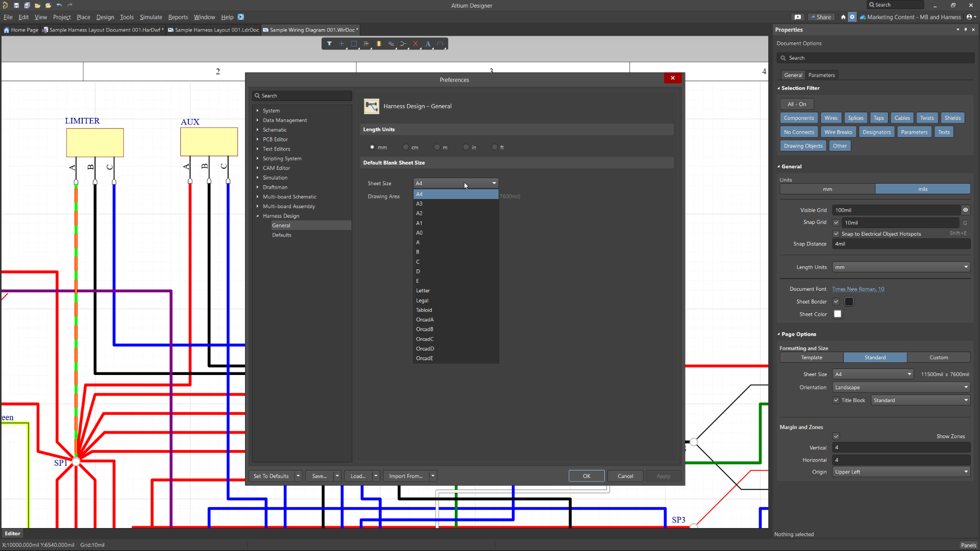Select the Junction placement icon
980x551 pixels.
point(342,44)
